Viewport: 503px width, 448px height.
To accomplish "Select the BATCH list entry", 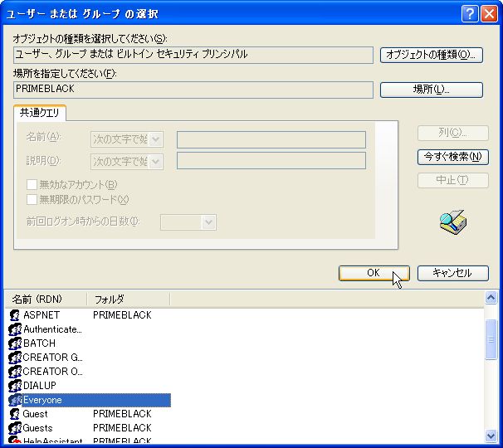I will coord(40,343).
